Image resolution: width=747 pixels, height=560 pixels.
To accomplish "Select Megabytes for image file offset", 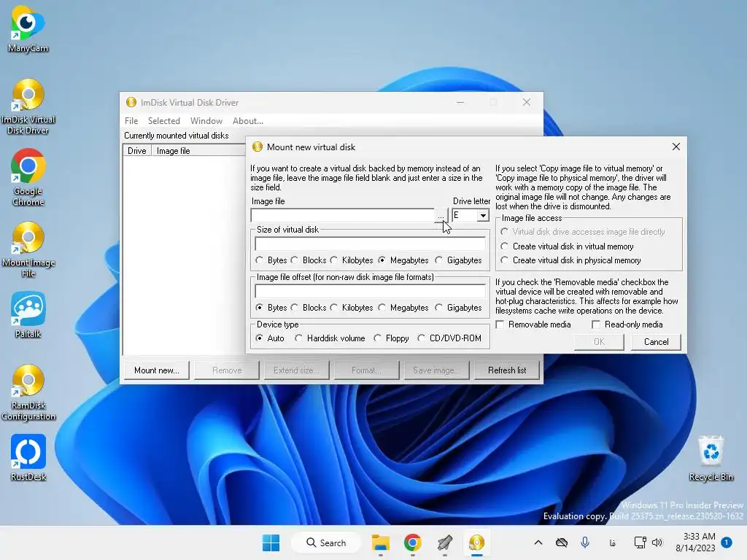I will point(403,308).
